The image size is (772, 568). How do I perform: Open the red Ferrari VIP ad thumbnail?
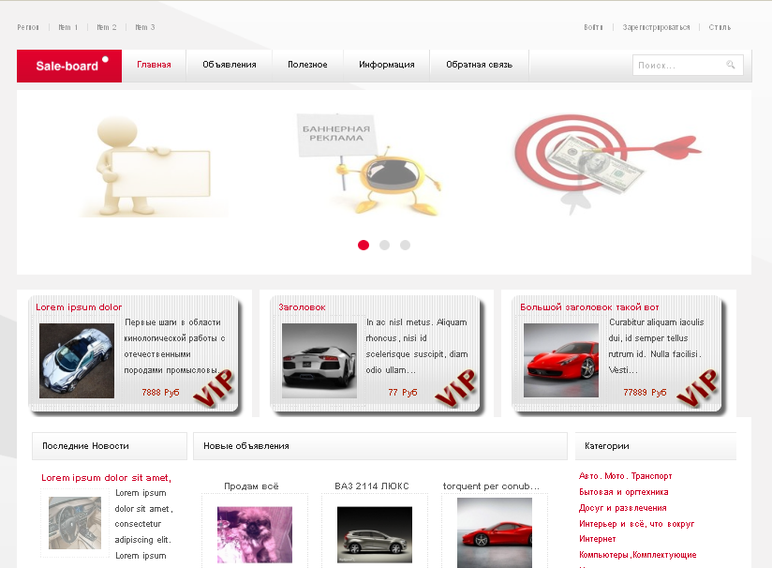561,360
